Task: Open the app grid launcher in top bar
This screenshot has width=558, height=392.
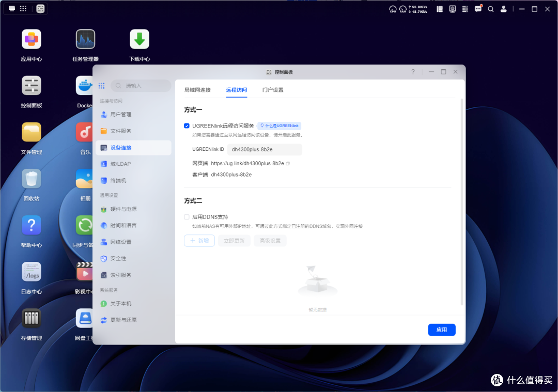Action: 23,9
